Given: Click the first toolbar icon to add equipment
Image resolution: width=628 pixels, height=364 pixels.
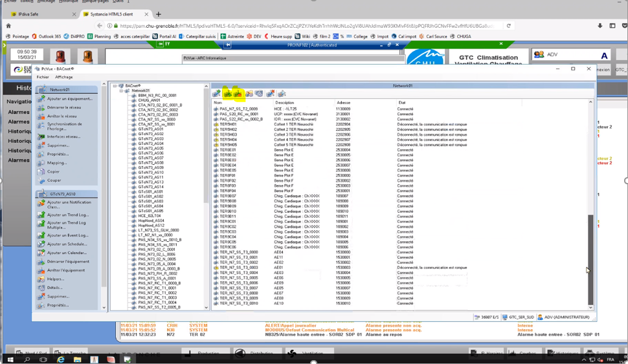Looking at the screenshot, I should (x=217, y=94).
